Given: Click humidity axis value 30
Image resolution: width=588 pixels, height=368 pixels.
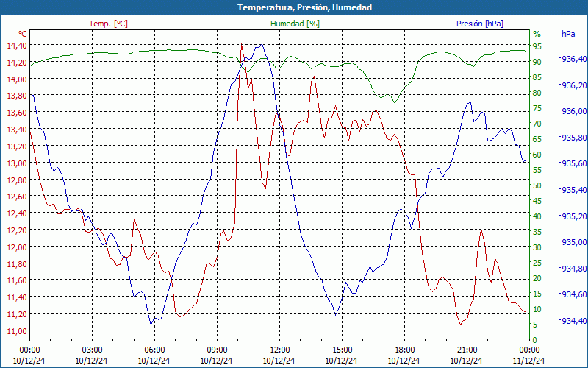Looking at the screenshot, I should (x=537, y=247).
